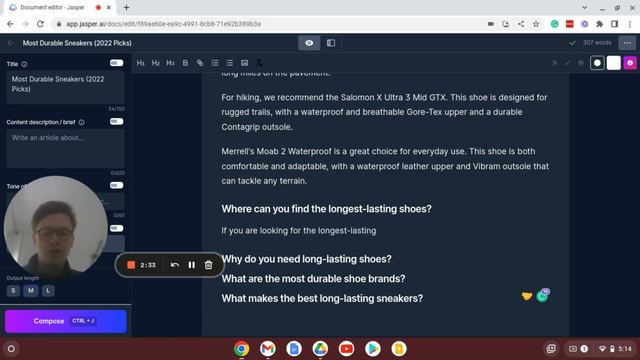Switch to the eye focus mode view
640x360 pixels.
309,43
